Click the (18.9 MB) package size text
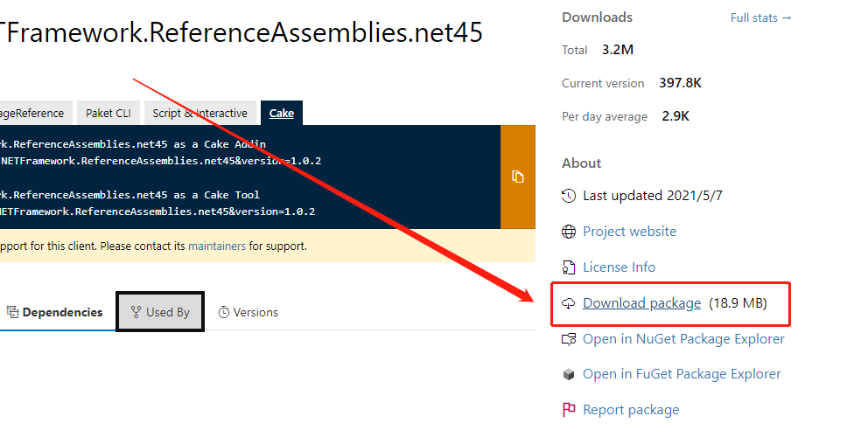868x444 pixels. [738, 303]
